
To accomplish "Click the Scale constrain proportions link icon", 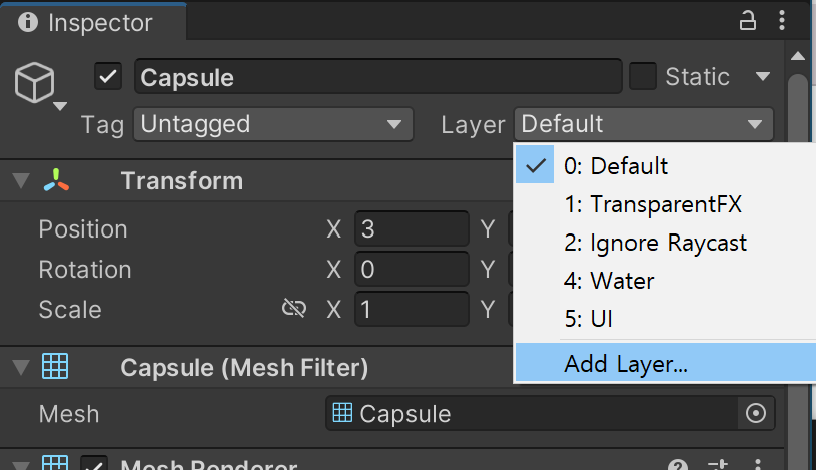I will pos(293,309).
